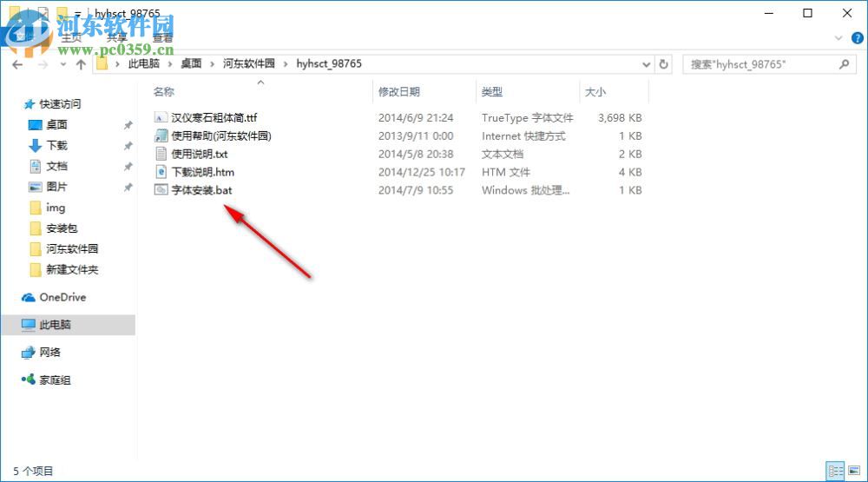
Task: Expand the ribbon with the chevron
Action: tap(838, 37)
